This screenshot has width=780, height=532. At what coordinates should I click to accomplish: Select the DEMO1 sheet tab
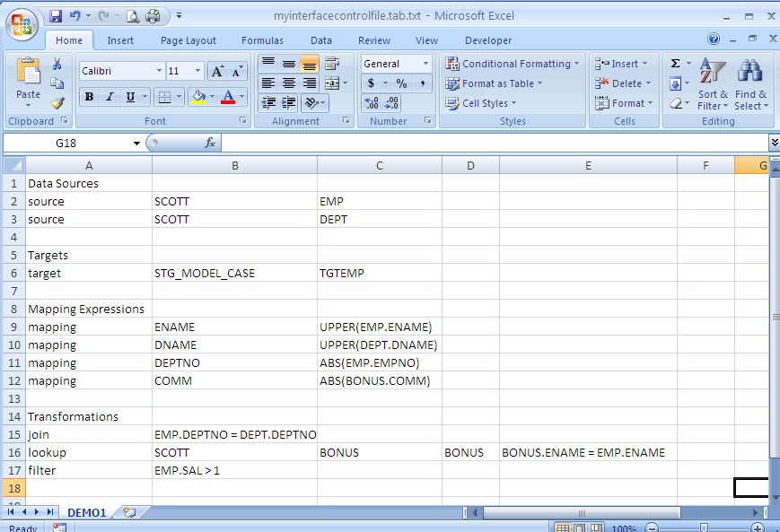tap(85, 512)
